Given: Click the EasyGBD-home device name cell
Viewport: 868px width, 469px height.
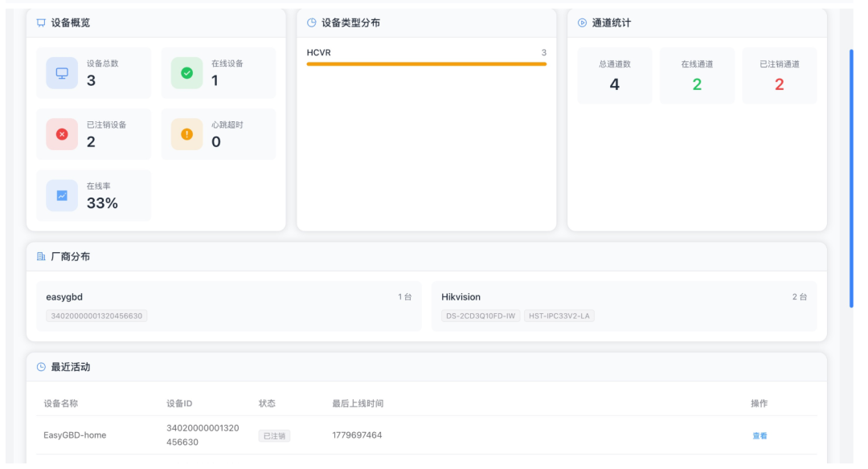Looking at the screenshot, I should pyautogui.click(x=75, y=435).
